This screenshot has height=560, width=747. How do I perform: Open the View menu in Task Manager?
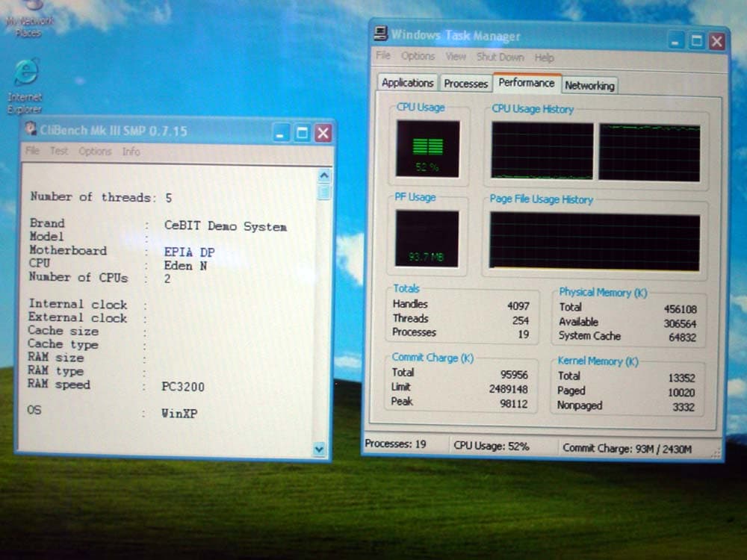coord(456,57)
